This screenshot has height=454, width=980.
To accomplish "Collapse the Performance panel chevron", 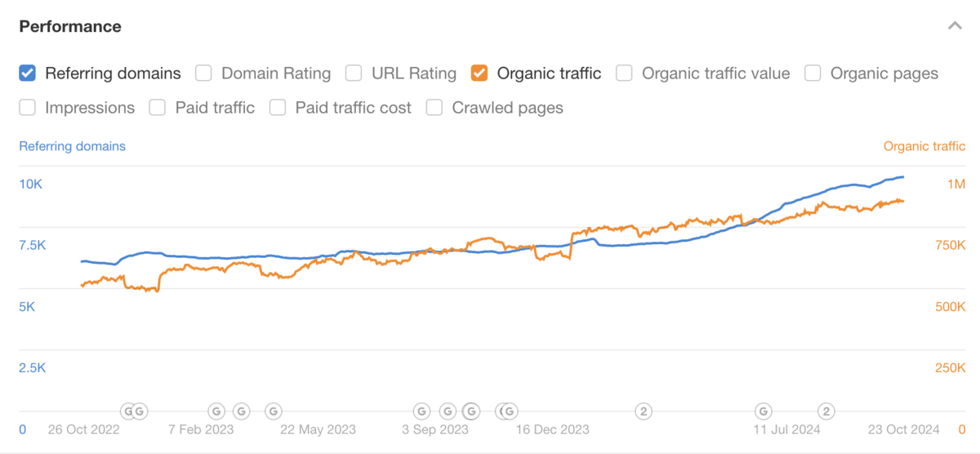I will click(x=955, y=26).
